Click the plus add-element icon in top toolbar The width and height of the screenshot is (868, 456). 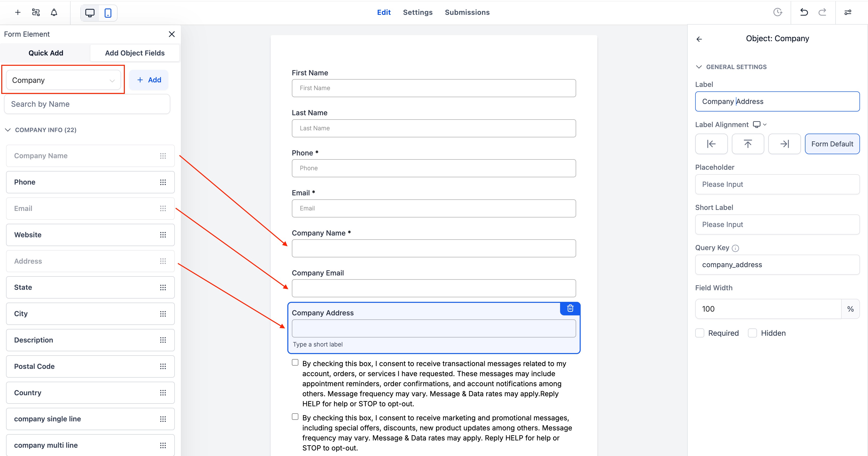18,13
